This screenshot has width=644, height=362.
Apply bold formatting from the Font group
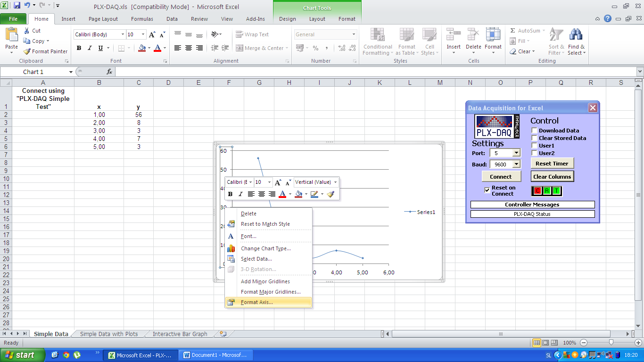click(x=79, y=48)
